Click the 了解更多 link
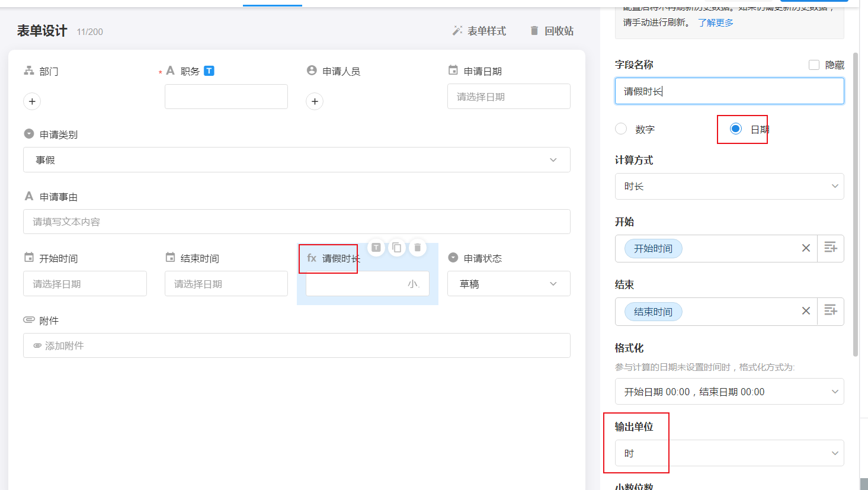This screenshot has width=868, height=490. (715, 23)
